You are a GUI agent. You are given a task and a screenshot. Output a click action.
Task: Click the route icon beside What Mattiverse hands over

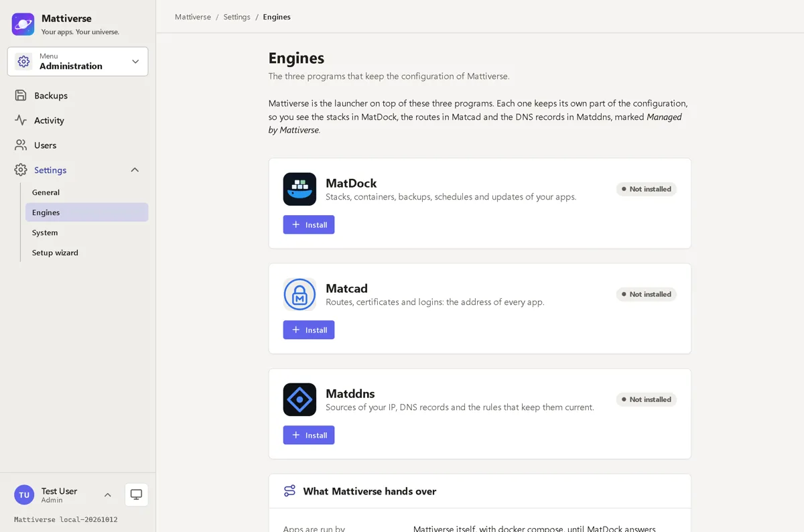pyautogui.click(x=289, y=491)
